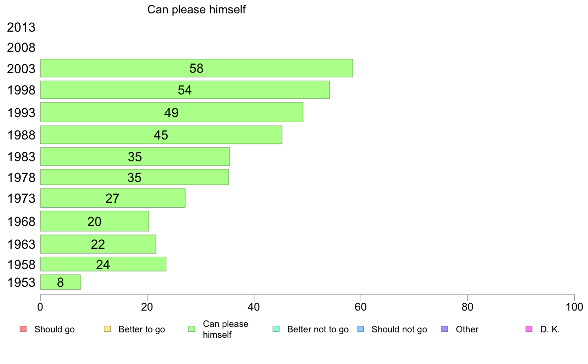Select the 1968 bar with value 20
Viewport: 588px width, 364px height.
(95, 221)
